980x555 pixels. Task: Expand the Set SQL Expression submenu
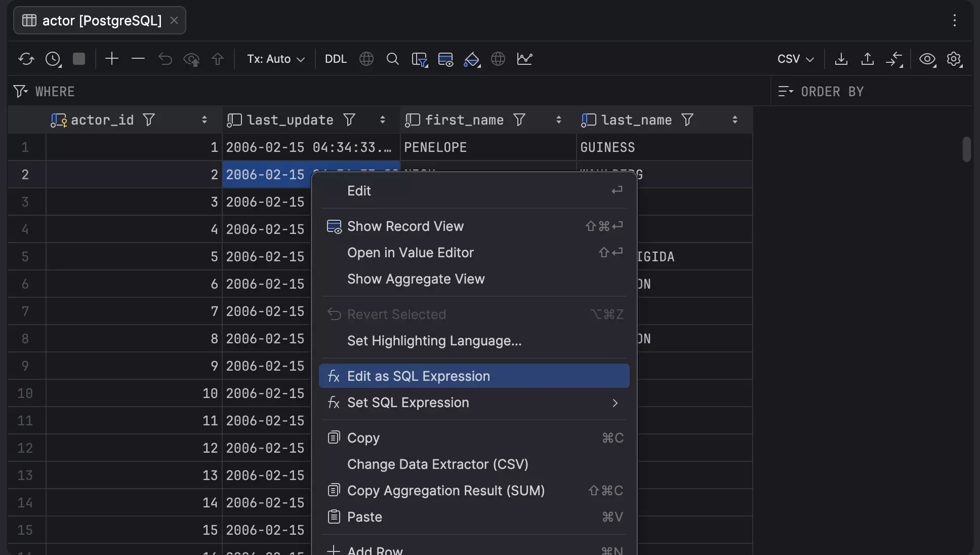(x=474, y=403)
